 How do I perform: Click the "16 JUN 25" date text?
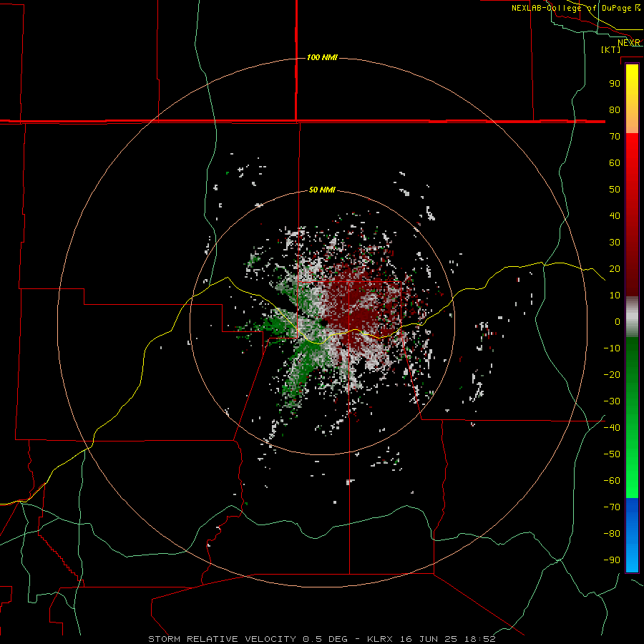429,639
